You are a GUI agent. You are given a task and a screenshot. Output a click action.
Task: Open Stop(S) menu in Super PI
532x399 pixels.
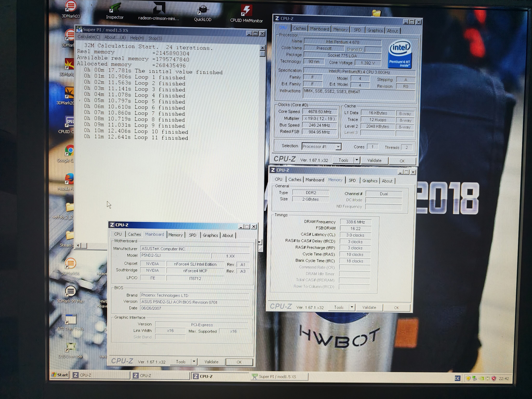click(x=155, y=38)
